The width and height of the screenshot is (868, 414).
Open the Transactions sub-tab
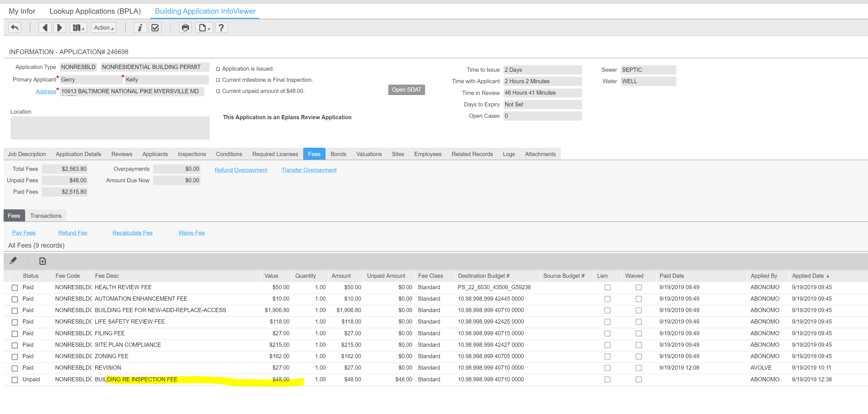[x=46, y=216]
